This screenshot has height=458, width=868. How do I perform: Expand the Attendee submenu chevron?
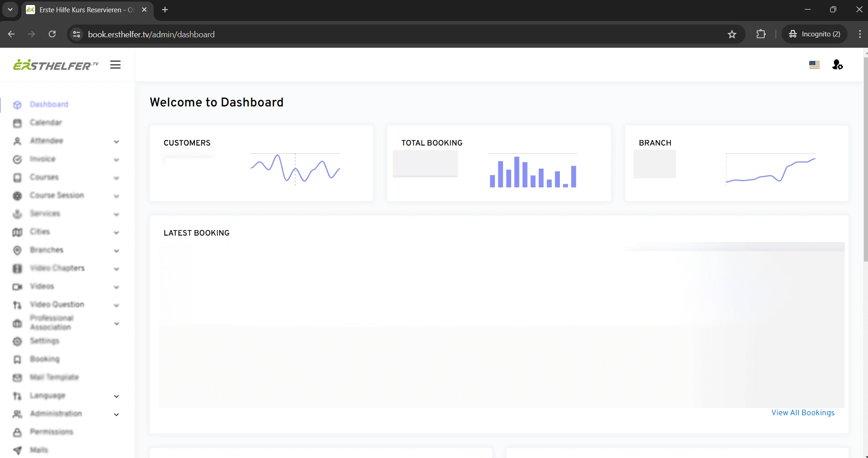pos(117,141)
